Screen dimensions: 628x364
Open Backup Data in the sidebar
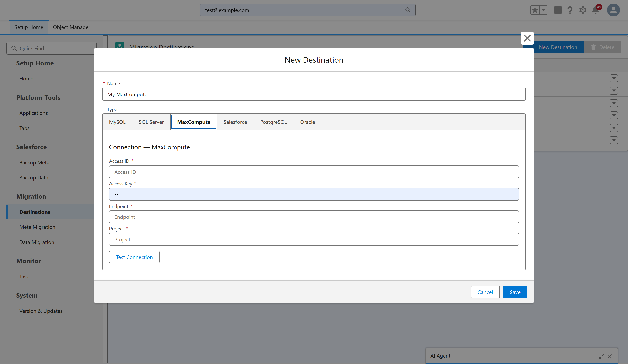pyautogui.click(x=34, y=178)
